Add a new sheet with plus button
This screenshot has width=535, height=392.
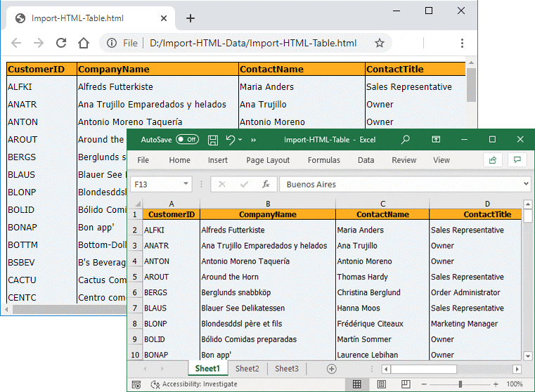(332, 369)
